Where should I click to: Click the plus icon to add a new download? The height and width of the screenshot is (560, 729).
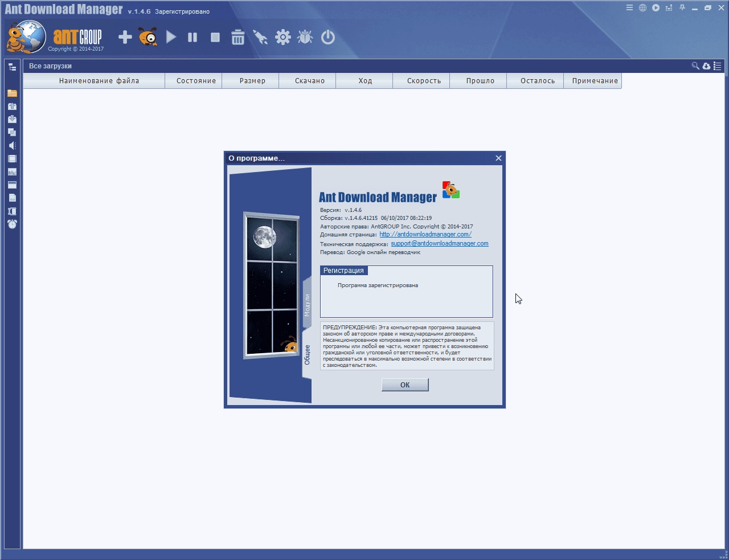[x=125, y=38]
